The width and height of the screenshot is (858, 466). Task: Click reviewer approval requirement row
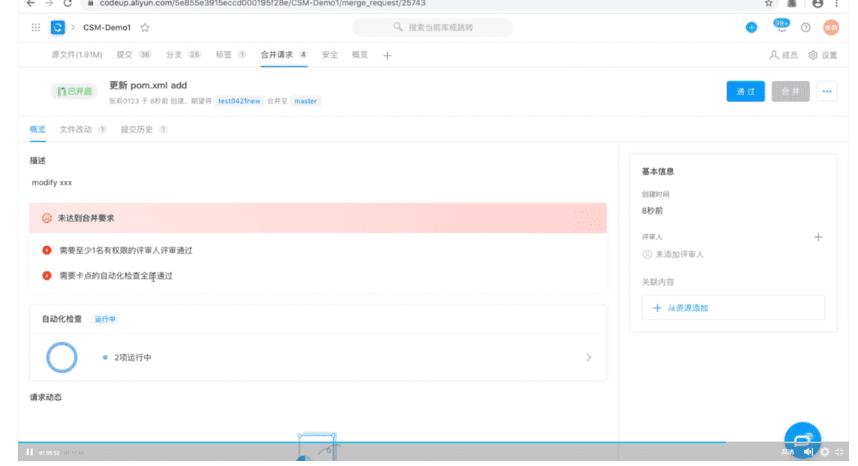click(x=318, y=251)
